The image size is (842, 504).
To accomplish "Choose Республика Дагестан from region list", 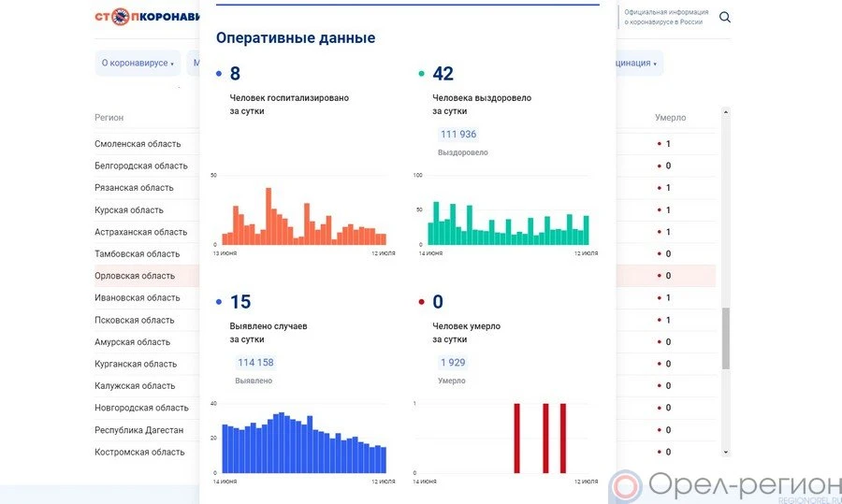I will (139, 430).
